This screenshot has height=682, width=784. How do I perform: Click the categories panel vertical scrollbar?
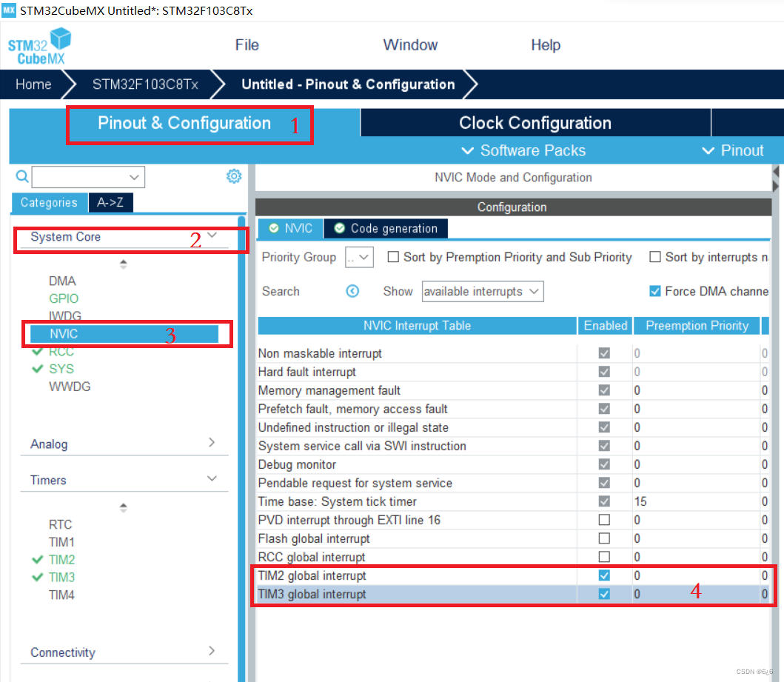(x=241, y=447)
